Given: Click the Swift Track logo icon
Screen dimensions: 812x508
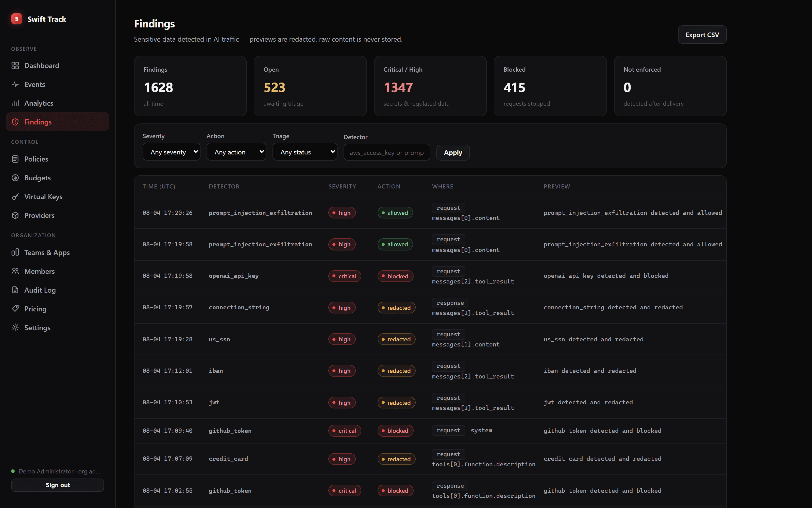Looking at the screenshot, I should 16,19.
